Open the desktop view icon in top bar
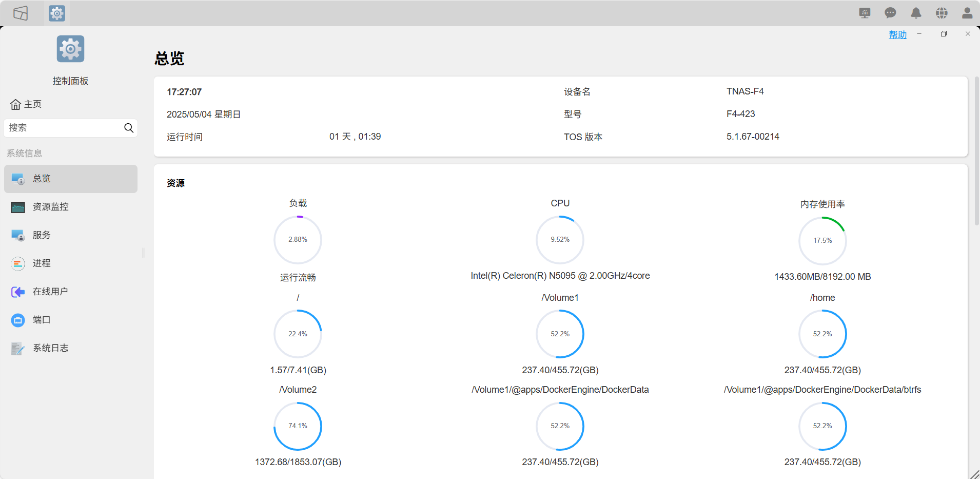The image size is (980, 479). (x=21, y=13)
